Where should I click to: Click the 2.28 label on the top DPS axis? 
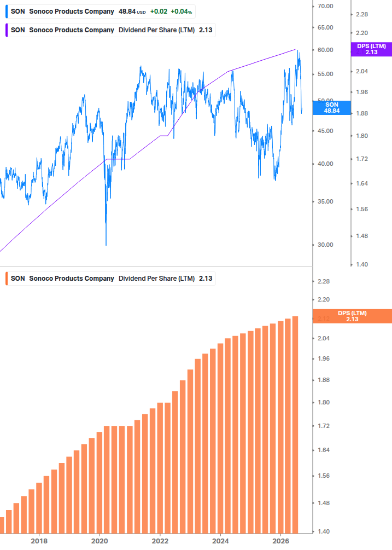(x=362, y=14)
